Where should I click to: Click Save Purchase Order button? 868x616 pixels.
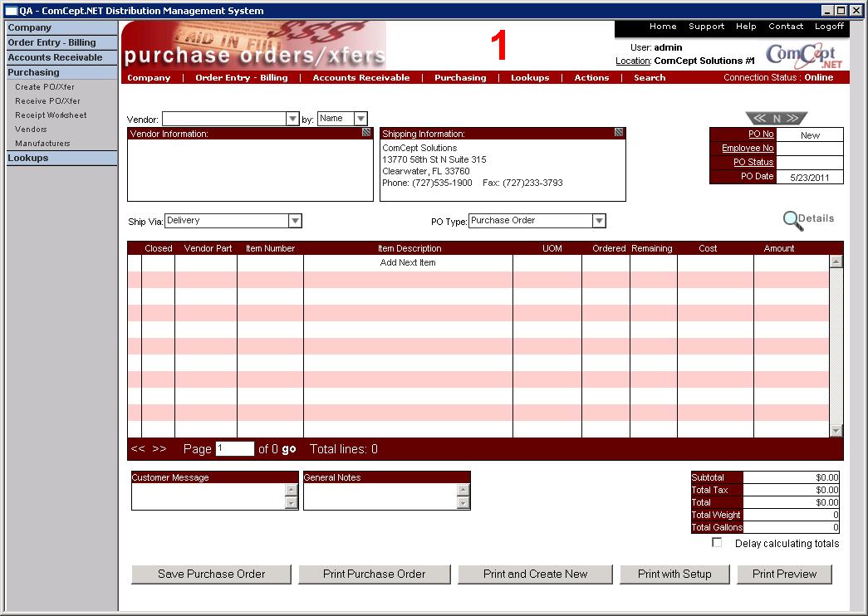pyautogui.click(x=212, y=574)
